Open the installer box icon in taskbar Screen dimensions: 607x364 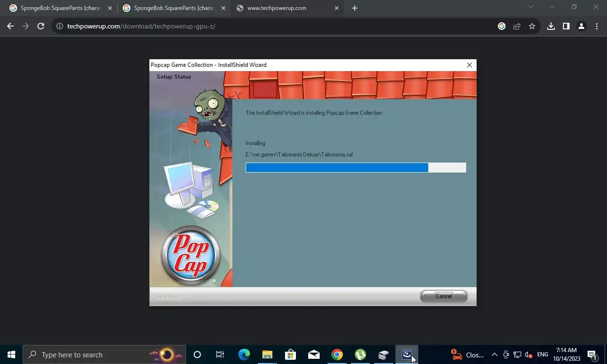tap(384, 355)
